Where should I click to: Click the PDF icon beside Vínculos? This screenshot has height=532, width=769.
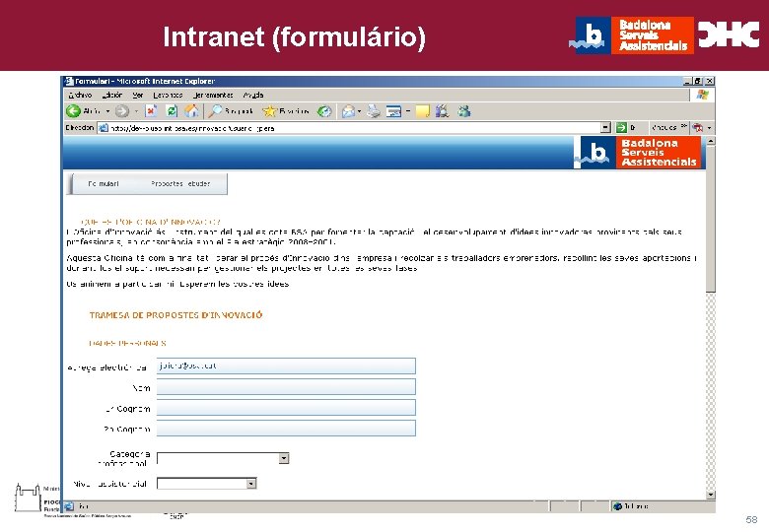coord(698,128)
